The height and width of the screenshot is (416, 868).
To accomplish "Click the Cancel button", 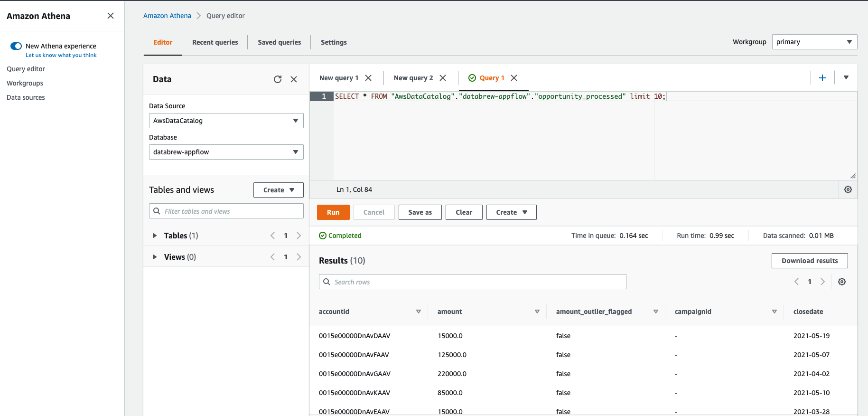I will (x=374, y=212).
